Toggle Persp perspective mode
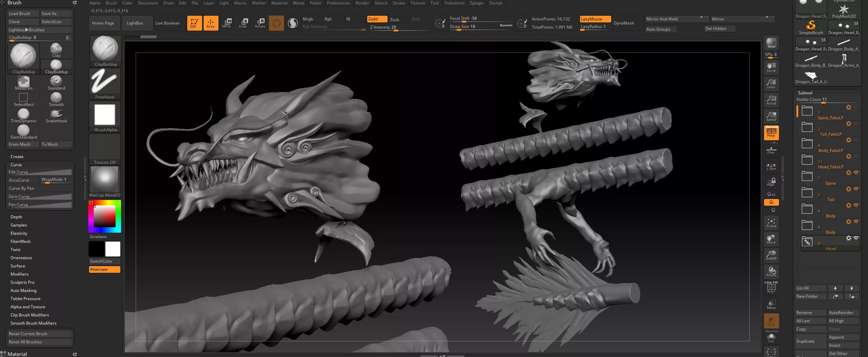 771,133
